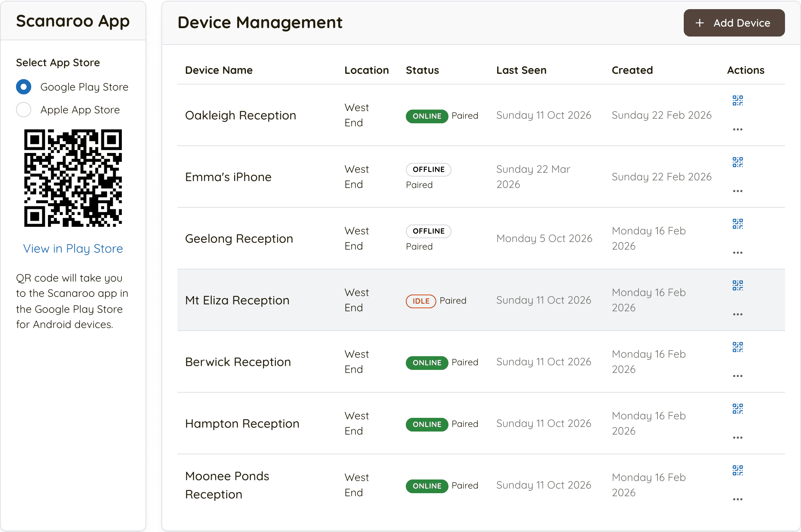This screenshot has width=801, height=532.
Task: Select the Emma's iPhone device name
Action: coord(228,177)
